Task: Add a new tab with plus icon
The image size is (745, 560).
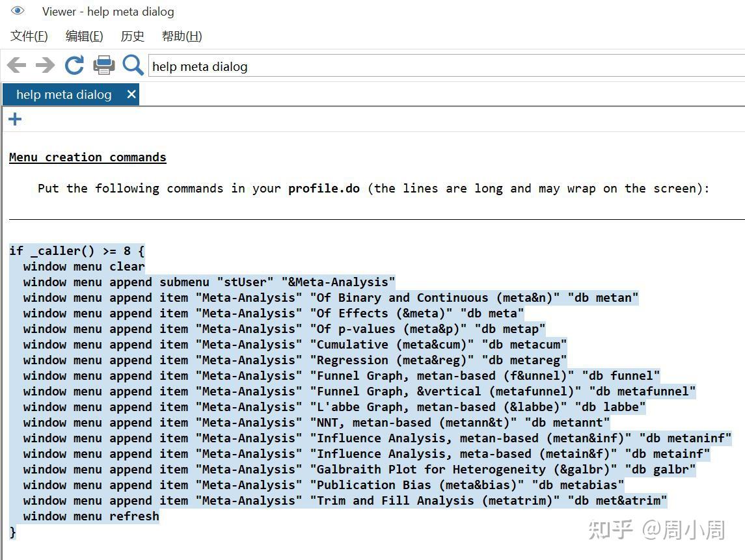Action: click(x=15, y=119)
